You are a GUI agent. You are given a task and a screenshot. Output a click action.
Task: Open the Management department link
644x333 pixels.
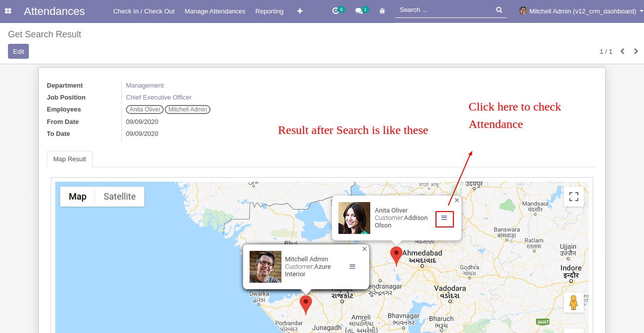click(x=145, y=86)
